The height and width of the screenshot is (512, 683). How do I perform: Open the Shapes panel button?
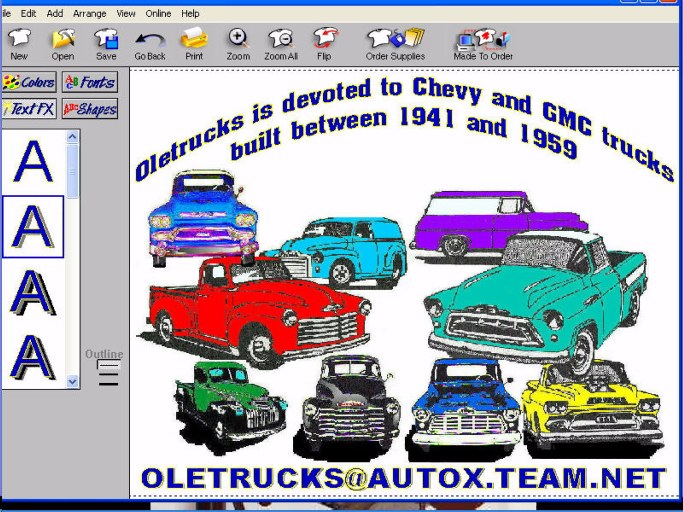(90, 109)
